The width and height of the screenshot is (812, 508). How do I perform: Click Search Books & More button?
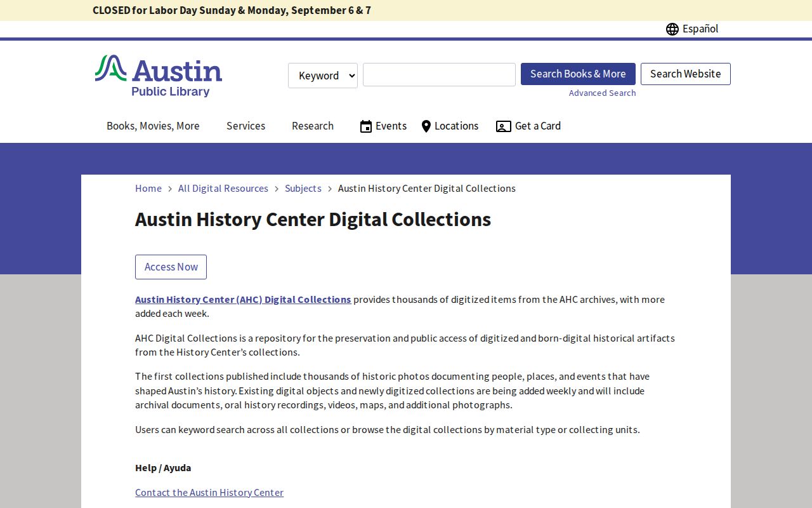click(578, 74)
